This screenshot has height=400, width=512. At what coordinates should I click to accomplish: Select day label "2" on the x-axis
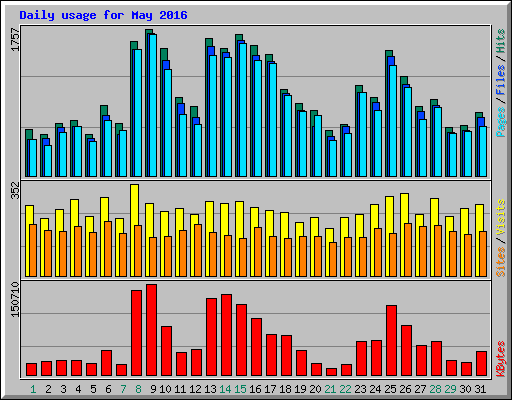[48, 389]
